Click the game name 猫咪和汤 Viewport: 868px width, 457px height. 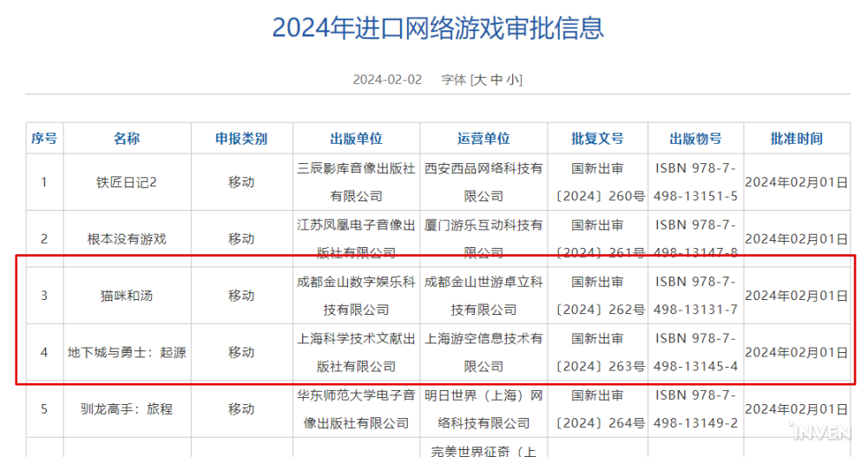(127, 296)
